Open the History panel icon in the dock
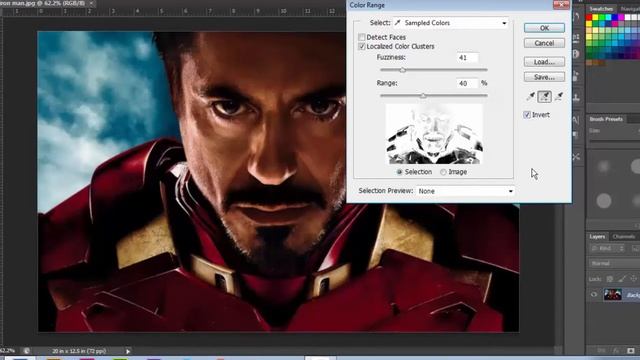 (576, 17)
